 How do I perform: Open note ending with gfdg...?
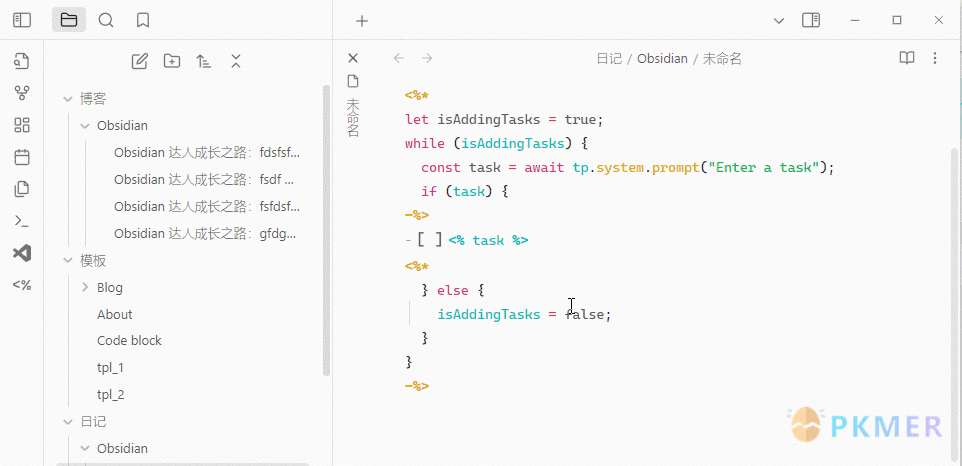pos(207,234)
